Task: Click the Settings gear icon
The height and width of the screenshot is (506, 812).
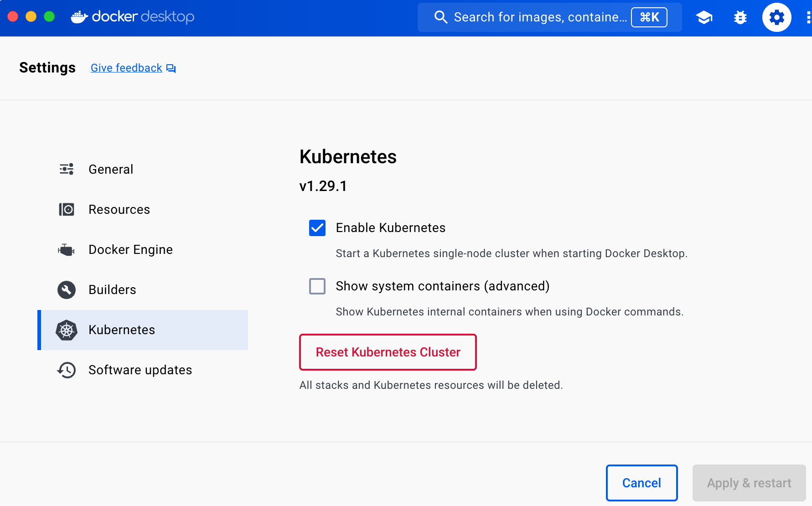Action: click(776, 17)
